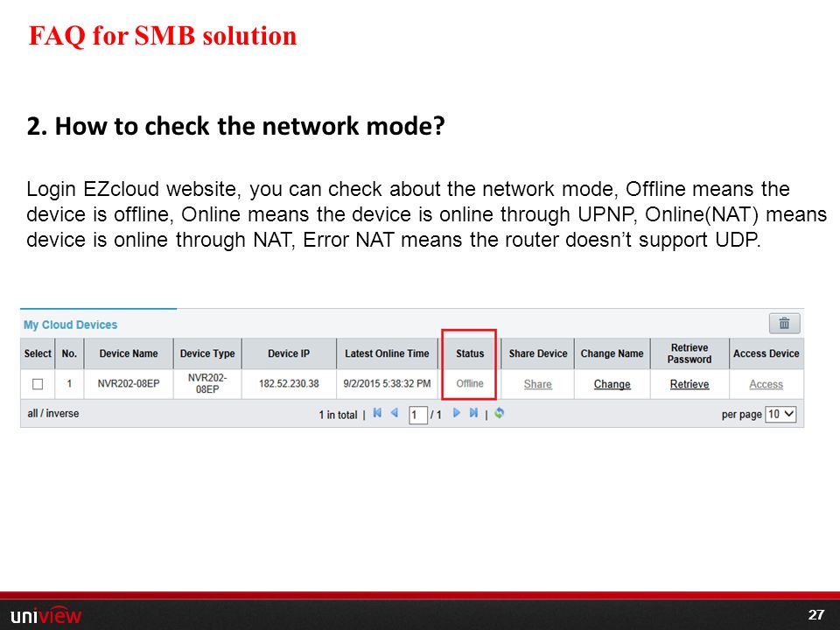Check the NVR202-08EP row checkbox
Viewport: 840px width, 630px height.
38,384
